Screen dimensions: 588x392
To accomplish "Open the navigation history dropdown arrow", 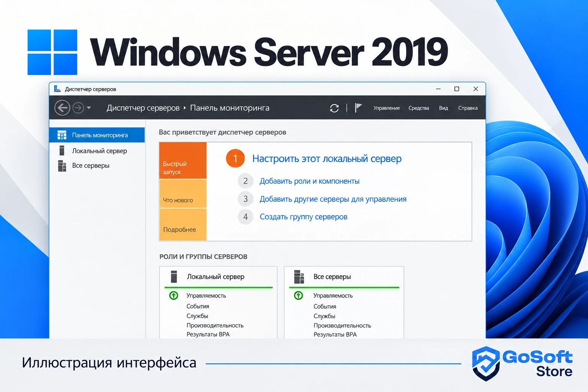I will coord(89,108).
